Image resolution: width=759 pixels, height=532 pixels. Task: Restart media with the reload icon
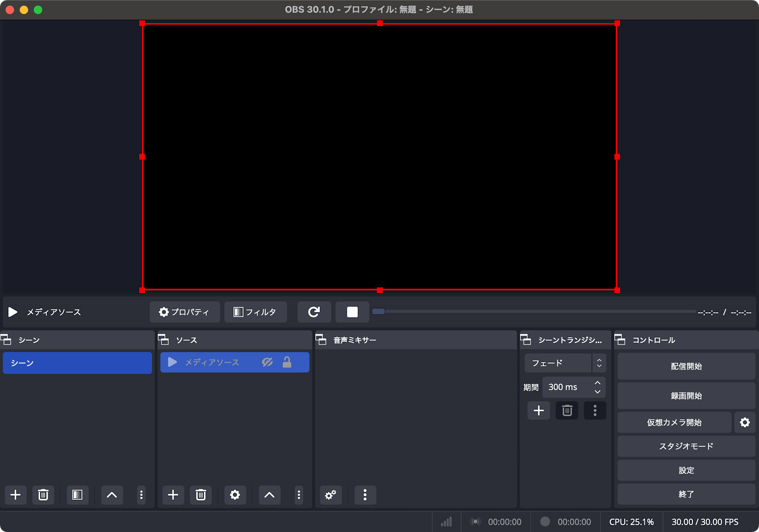(x=314, y=312)
